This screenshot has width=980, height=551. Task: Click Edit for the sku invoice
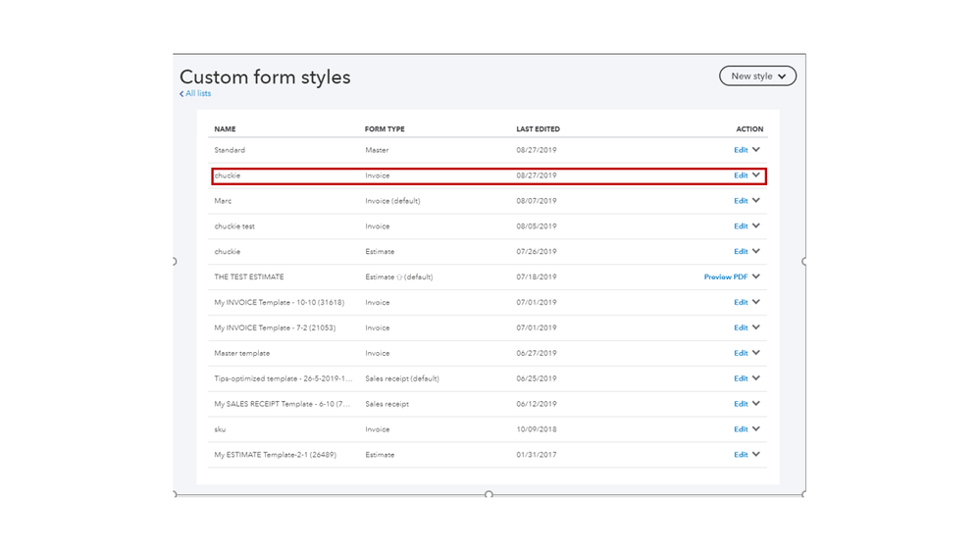741,429
